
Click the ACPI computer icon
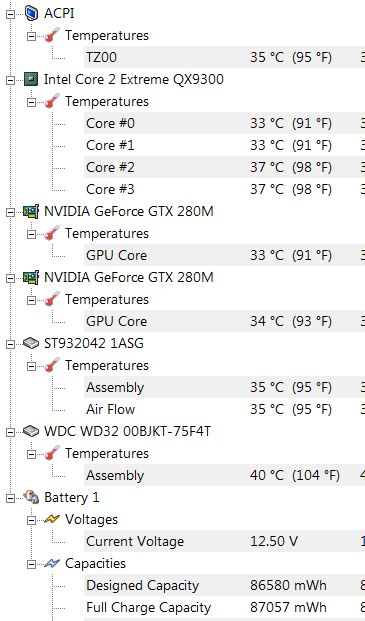click(x=31, y=13)
